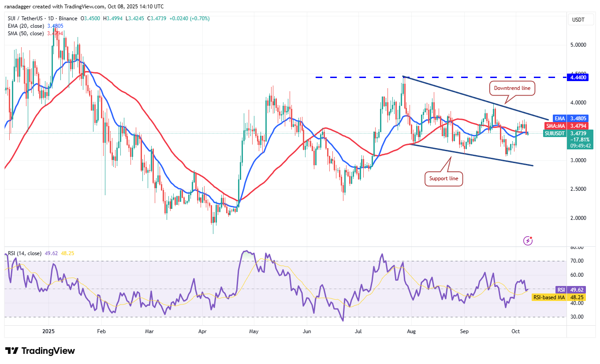Viewport: 600px width, 364px height.
Task: Click the TradingView logo bottom left
Action: (x=40, y=351)
